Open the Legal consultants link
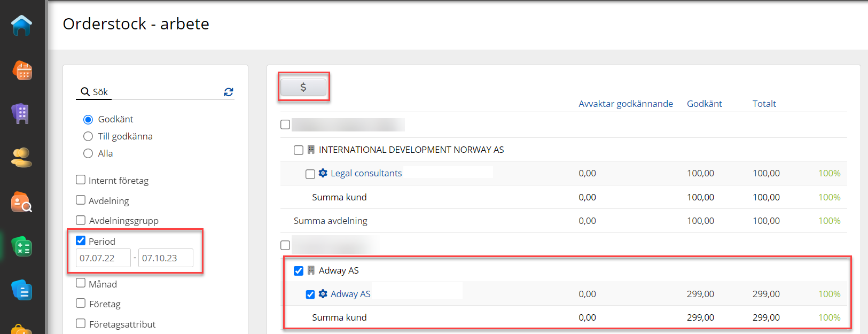Screen dimensions: 868x334 tap(366, 173)
